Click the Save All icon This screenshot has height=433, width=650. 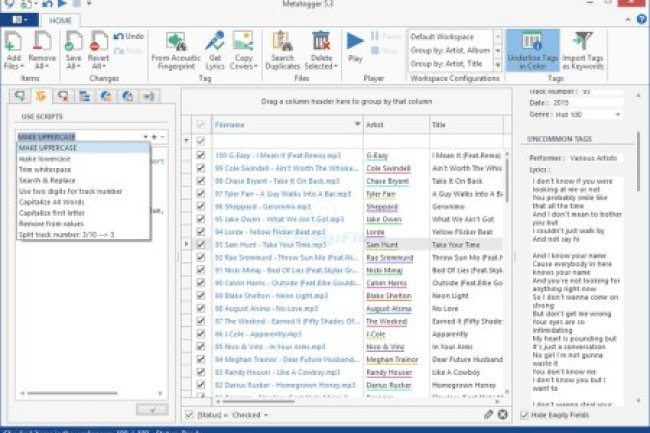click(x=73, y=41)
